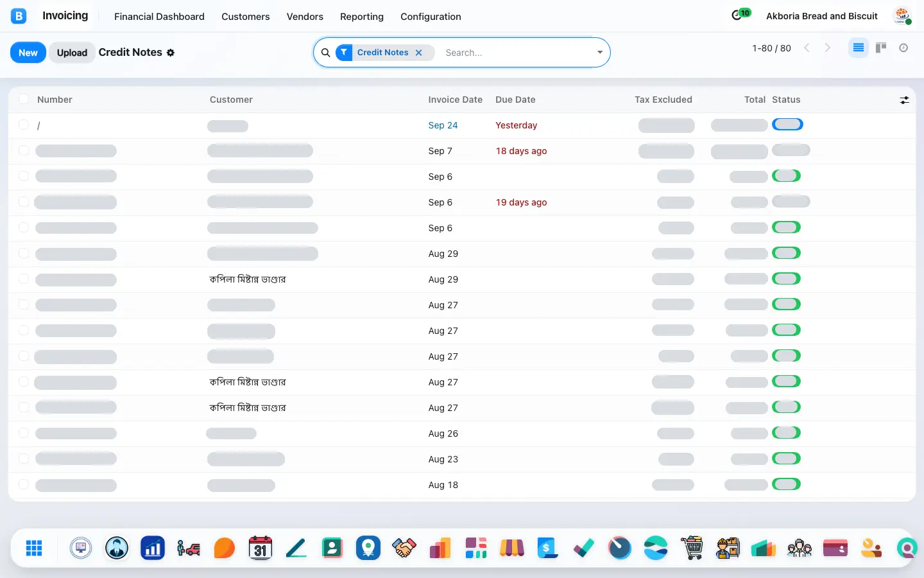
Task: Select the checkbox for the Sep 24 row
Action: pos(24,125)
